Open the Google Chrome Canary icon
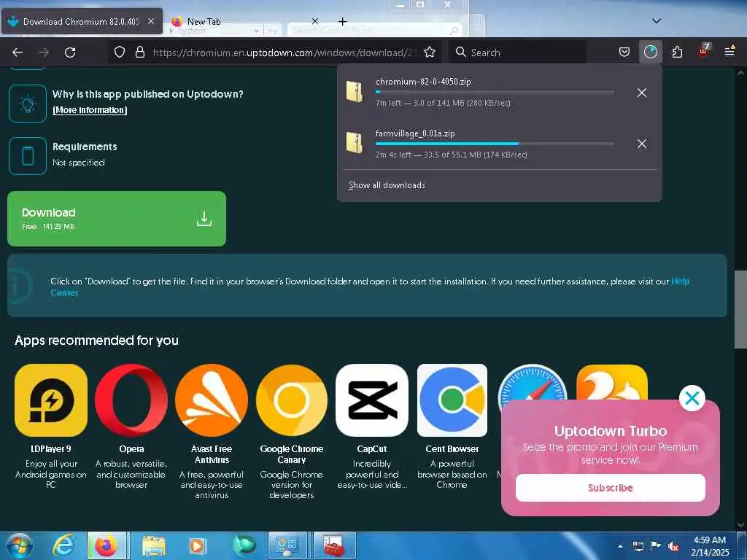Viewport: 747px width, 560px height. (x=292, y=400)
